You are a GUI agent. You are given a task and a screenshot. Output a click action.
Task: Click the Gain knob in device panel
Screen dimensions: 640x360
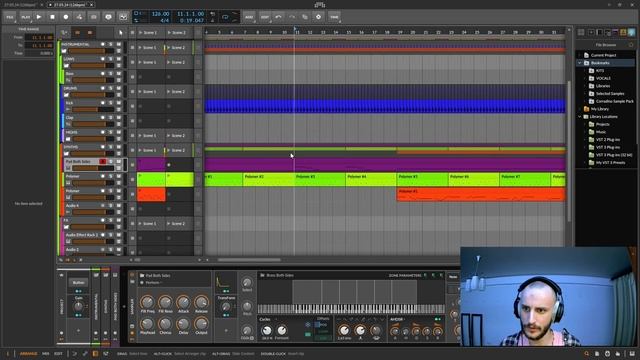(78, 307)
